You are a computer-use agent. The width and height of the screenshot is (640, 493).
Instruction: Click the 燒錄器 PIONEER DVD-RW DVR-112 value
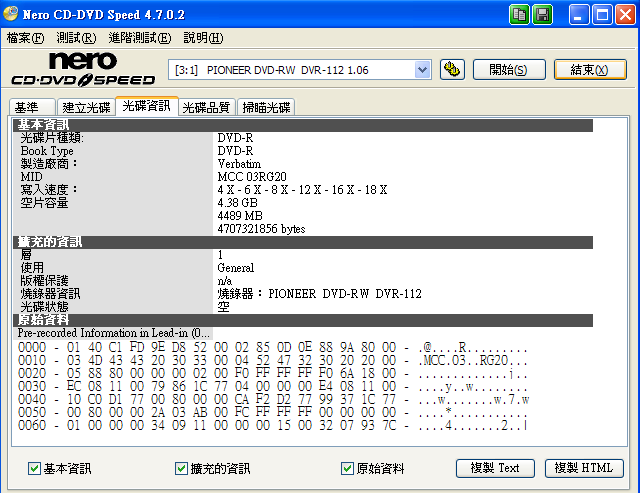[319, 294]
